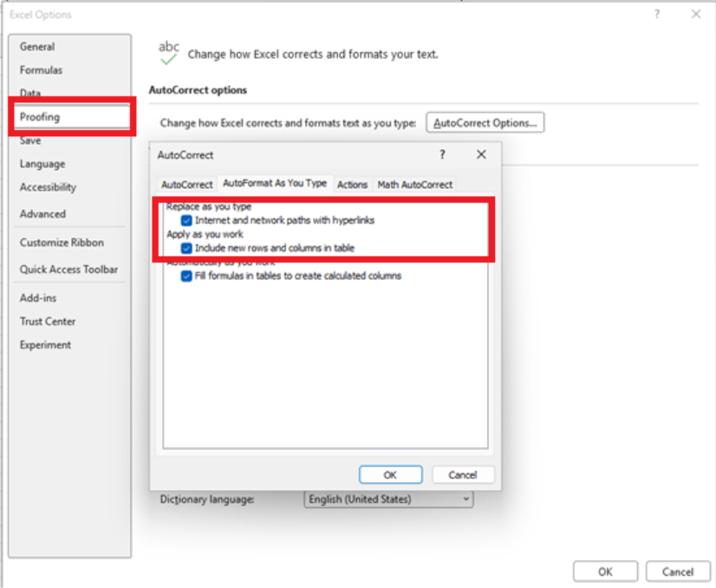Open Trust Center settings
The image size is (716, 588).
click(48, 321)
